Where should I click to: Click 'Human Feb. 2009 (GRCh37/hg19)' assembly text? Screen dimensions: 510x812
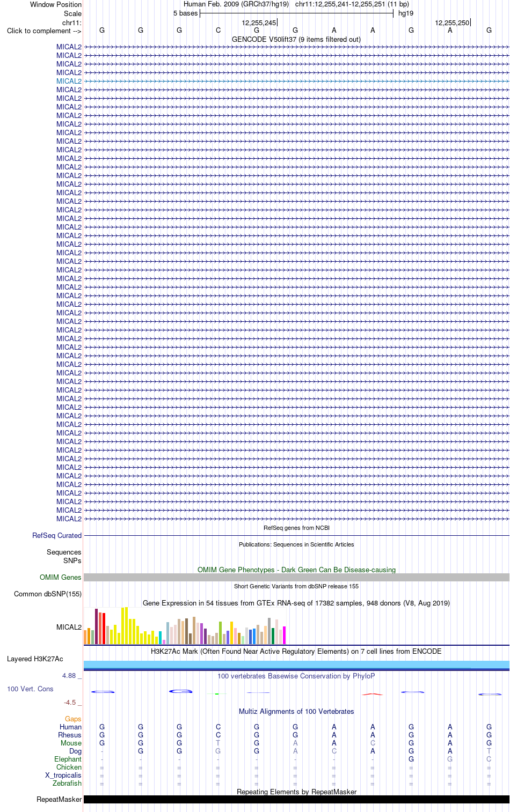point(236,4)
